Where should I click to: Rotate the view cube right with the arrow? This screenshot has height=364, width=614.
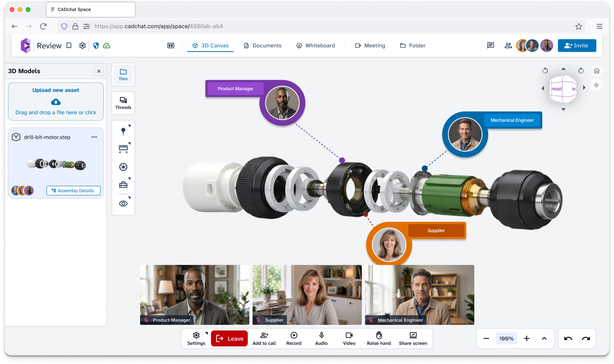[x=584, y=88]
